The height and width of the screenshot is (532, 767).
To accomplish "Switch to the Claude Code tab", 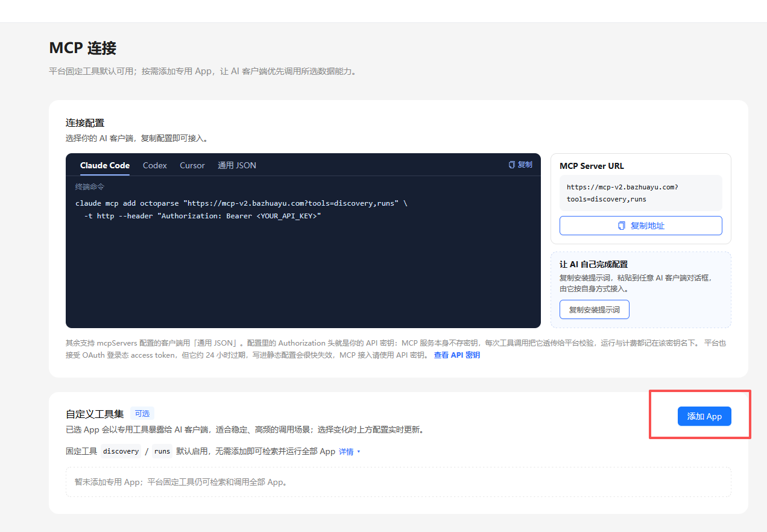I will click(x=105, y=165).
